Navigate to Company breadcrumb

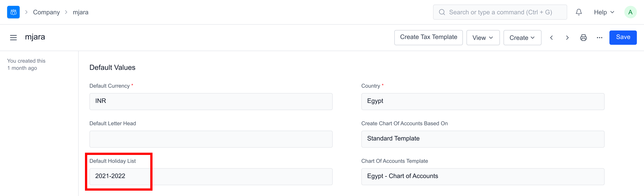46,12
